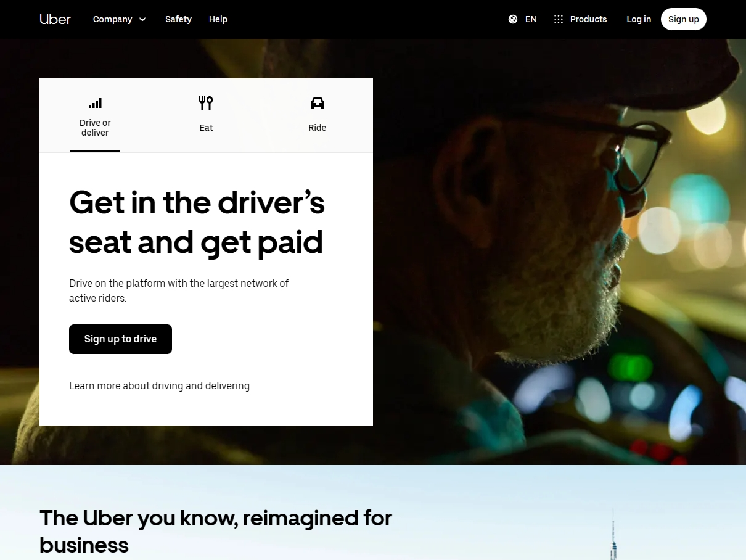
Task: Open the EN language selector
Action: [523, 19]
